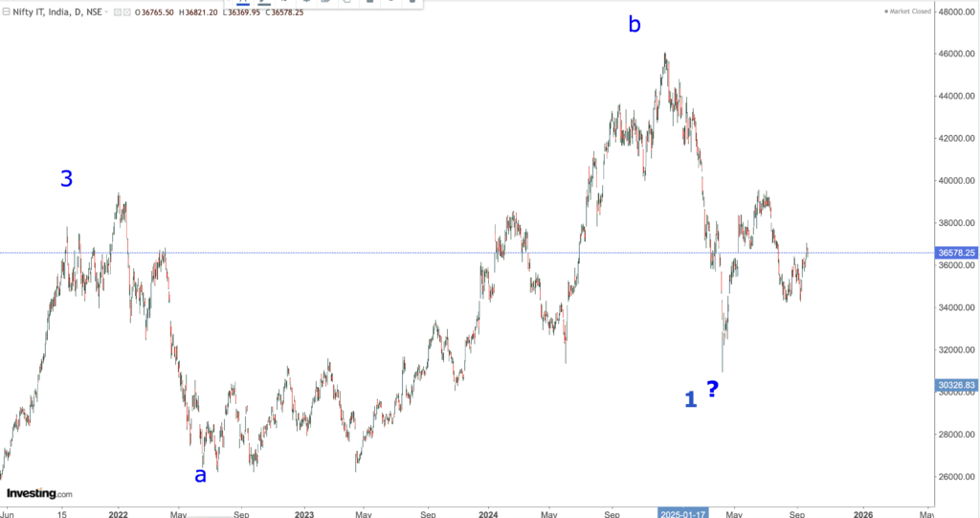Viewport: 980px width, 518px height.
Task: Select the bold '1' wave label
Action: coord(690,399)
